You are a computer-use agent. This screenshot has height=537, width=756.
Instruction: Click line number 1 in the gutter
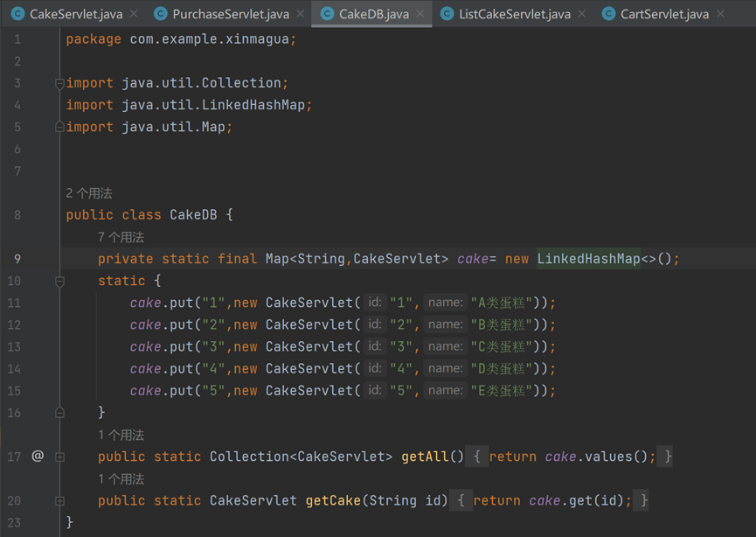point(17,39)
